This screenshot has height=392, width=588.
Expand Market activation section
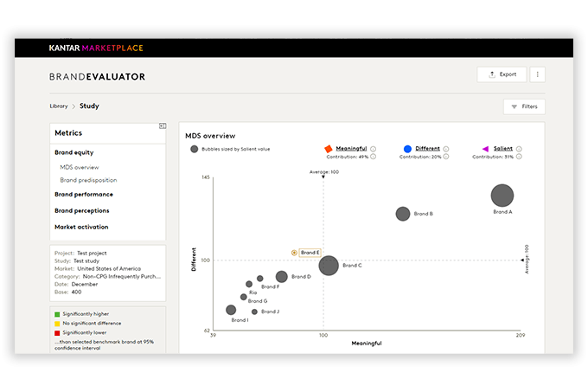(81, 227)
